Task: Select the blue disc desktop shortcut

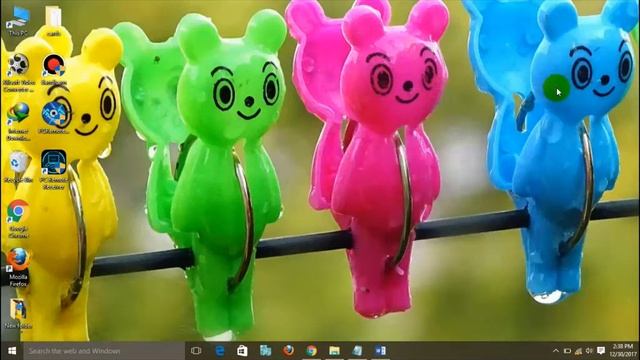Action: tap(53, 118)
